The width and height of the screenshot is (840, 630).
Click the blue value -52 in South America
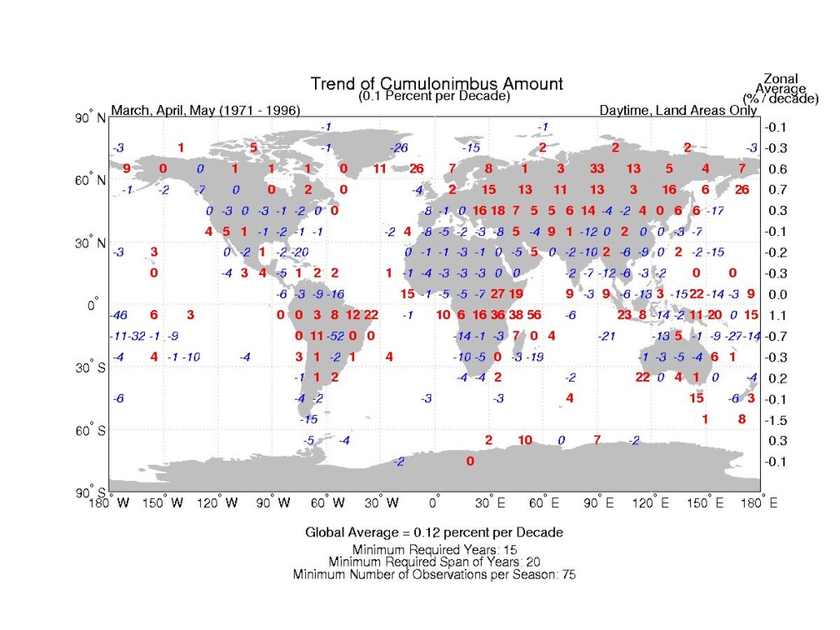335,336
